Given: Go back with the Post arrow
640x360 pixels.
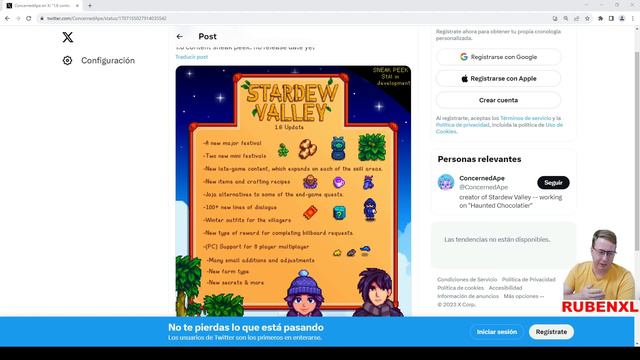Looking at the screenshot, I should tap(180, 36).
